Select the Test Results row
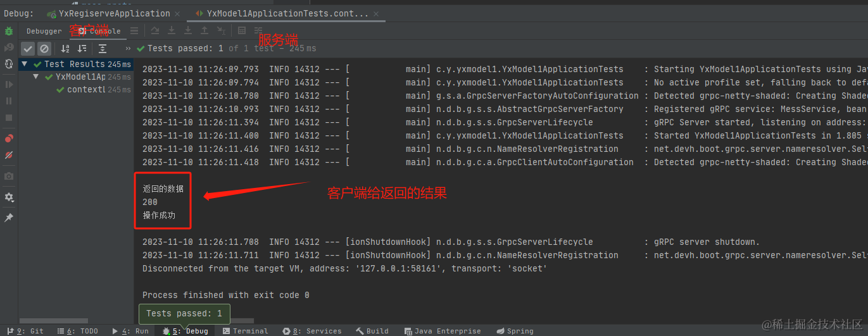This screenshot has height=336, width=868. tap(76, 64)
